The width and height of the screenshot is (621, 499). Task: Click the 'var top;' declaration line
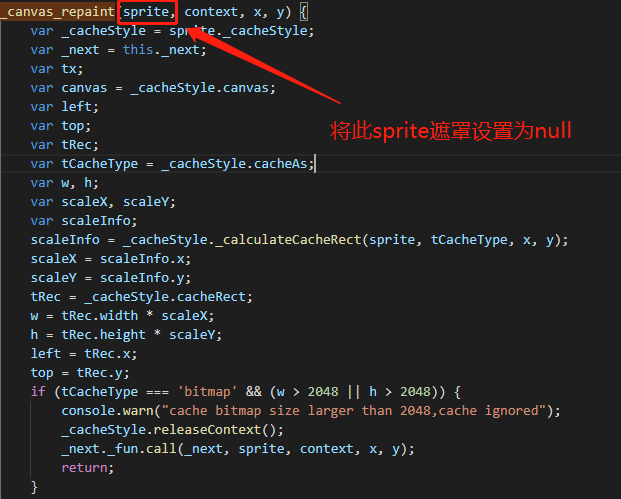[x=61, y=126]
